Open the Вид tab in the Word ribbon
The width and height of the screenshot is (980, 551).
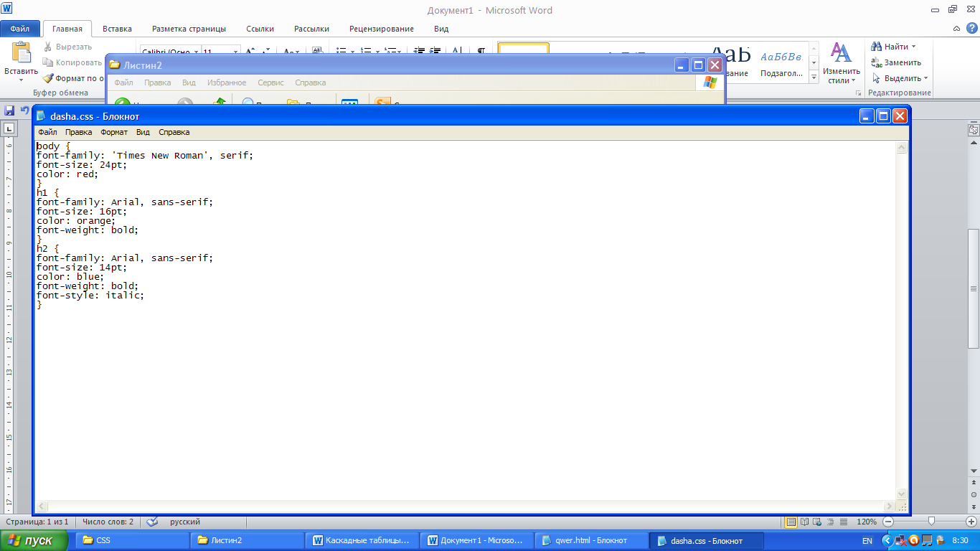point(441,29)
